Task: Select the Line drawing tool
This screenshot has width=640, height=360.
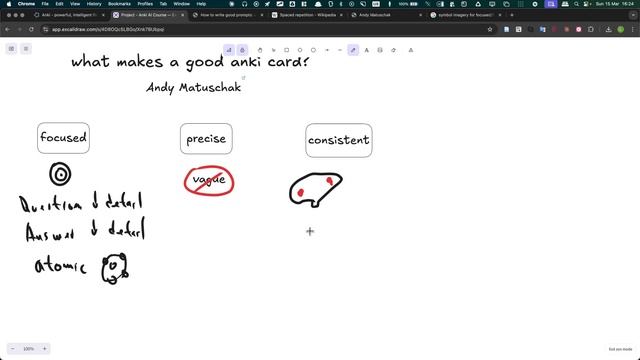Action: pyautogui.click(x=340, y=50)
